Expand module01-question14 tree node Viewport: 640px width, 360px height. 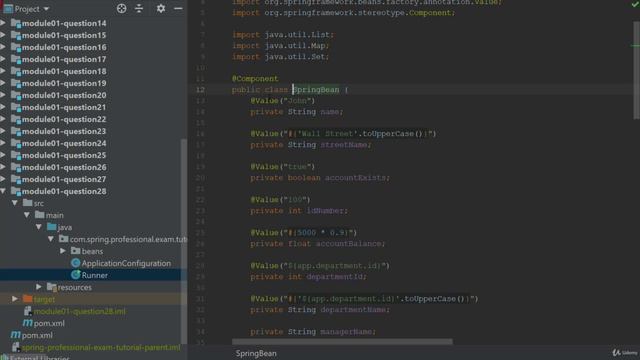point(3,23)
